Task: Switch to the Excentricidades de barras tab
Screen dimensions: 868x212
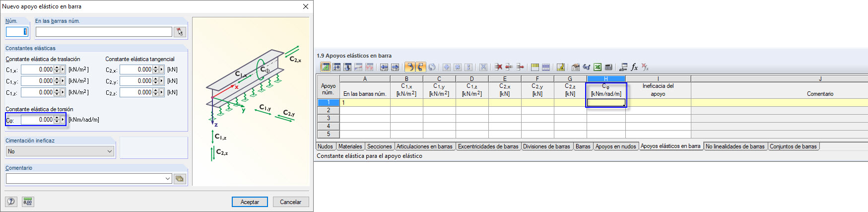Action: 488,146
